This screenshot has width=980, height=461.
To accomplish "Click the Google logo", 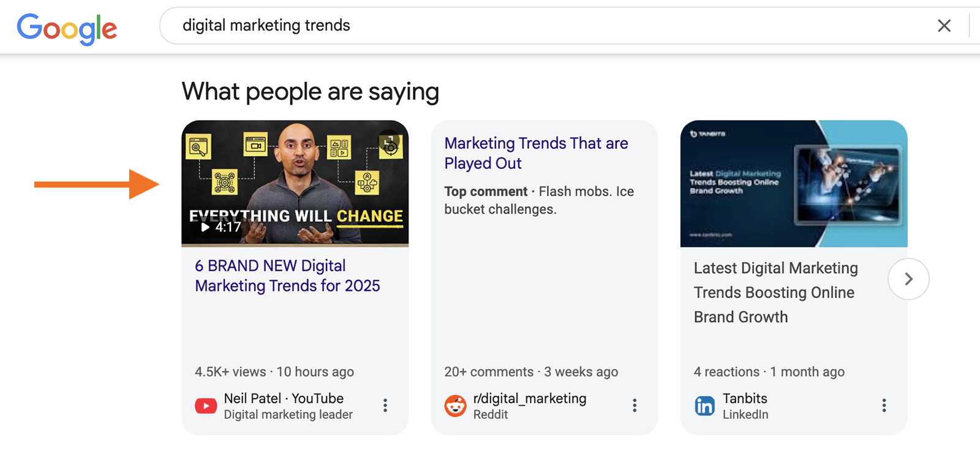I will pos(67,28).
